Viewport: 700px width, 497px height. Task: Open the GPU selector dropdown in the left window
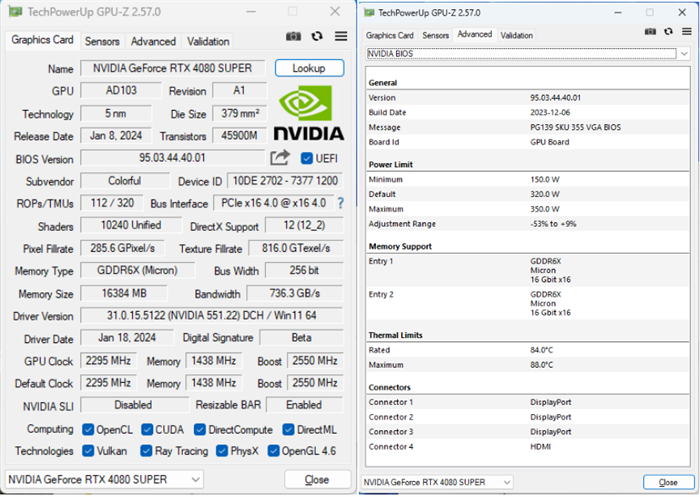(104, 480)
